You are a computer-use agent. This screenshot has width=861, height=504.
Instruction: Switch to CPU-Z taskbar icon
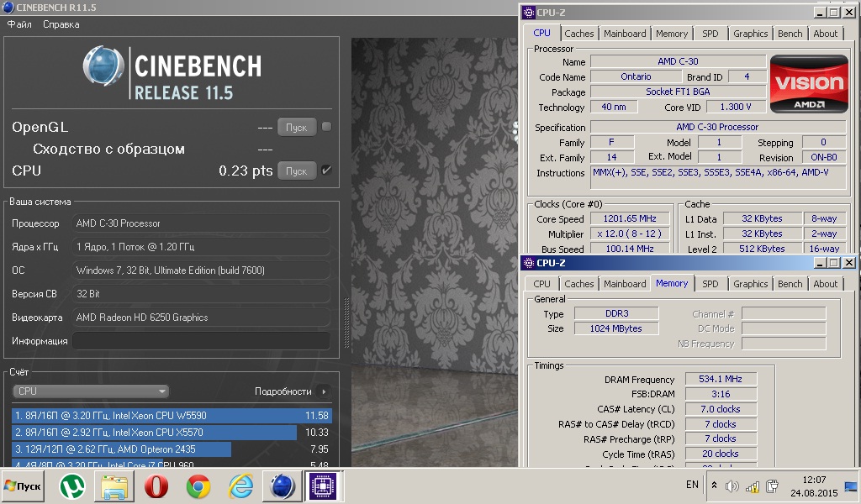pos(323,486)
